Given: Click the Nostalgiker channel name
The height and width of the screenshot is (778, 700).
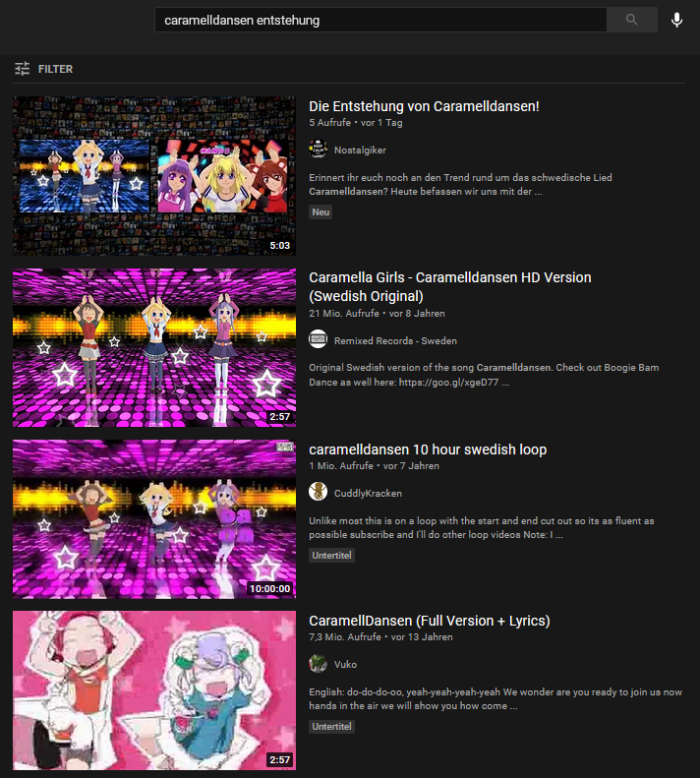Looking at the screenshot, I should (x=360, y=150).
